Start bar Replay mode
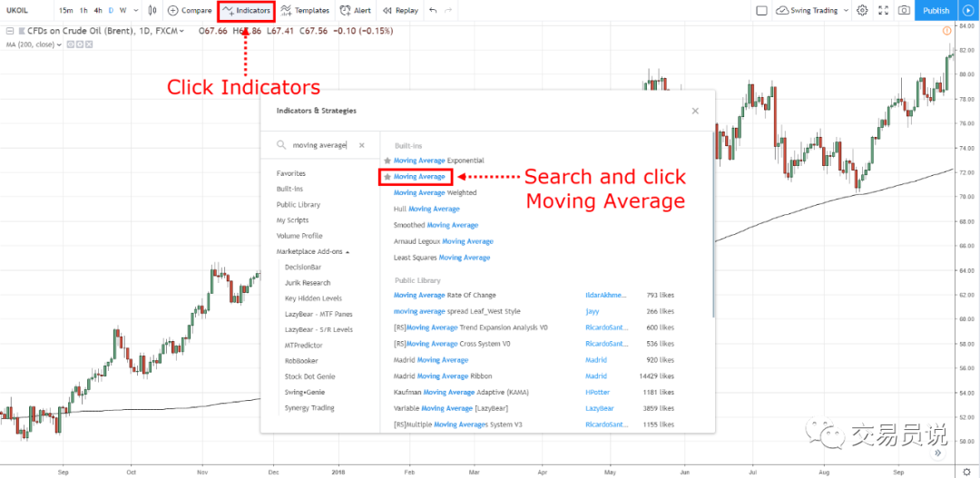The height and width of the screenshot is (478, 980). pyautogui.click(x=400, y=10)
